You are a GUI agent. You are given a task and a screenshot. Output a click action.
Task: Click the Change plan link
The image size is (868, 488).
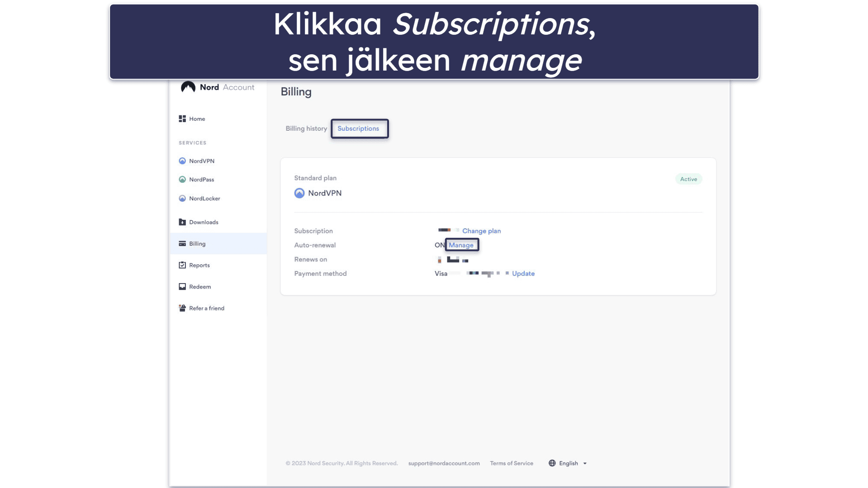[x=481, y=231]
